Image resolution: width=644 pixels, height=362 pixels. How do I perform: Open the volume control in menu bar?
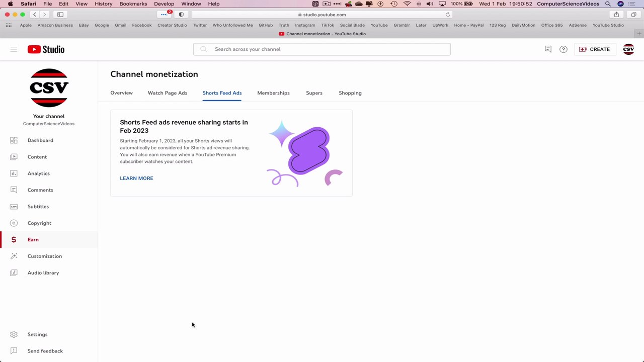pyautogui.click(x=430, y=4)
